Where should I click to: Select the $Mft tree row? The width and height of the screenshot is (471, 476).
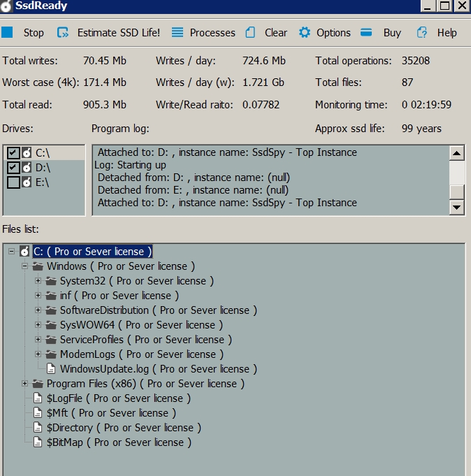[111, 413]
